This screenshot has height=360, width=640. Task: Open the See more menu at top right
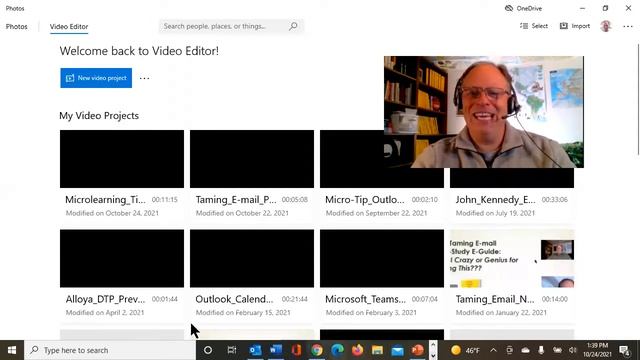(x=628, y=26)
